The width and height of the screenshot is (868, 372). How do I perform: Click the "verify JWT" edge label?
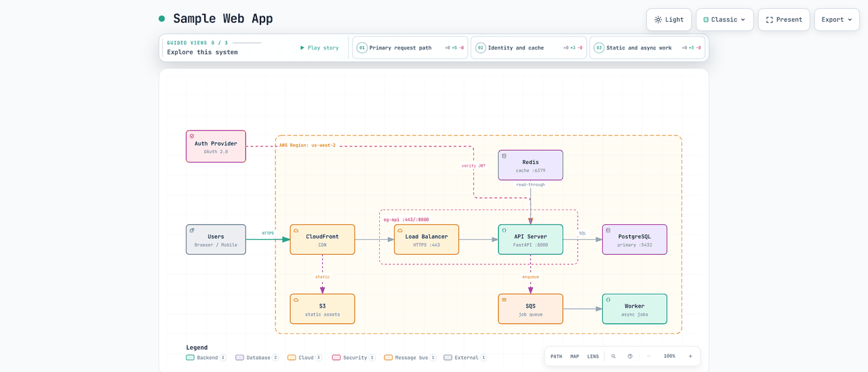[473, 165]
